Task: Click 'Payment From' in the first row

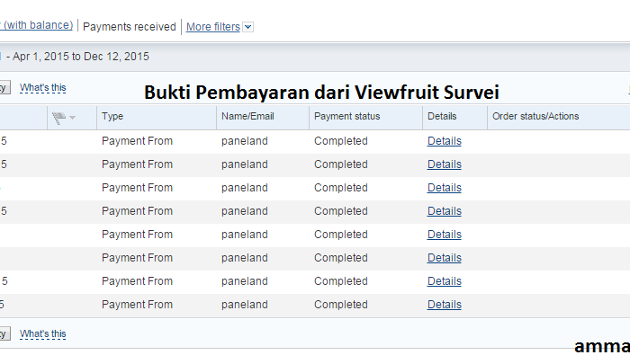Action: [137, 141]
